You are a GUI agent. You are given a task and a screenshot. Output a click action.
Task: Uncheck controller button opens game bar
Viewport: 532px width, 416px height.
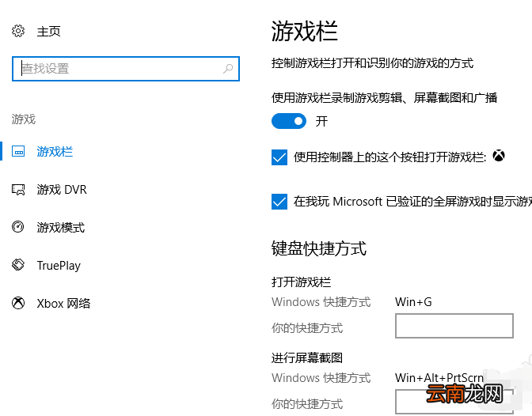279,157
